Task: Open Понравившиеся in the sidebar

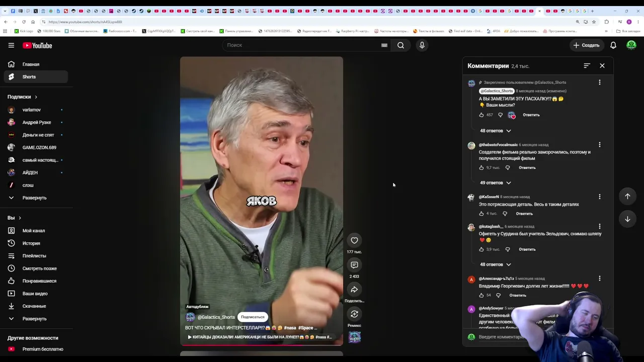Action: 35,281
